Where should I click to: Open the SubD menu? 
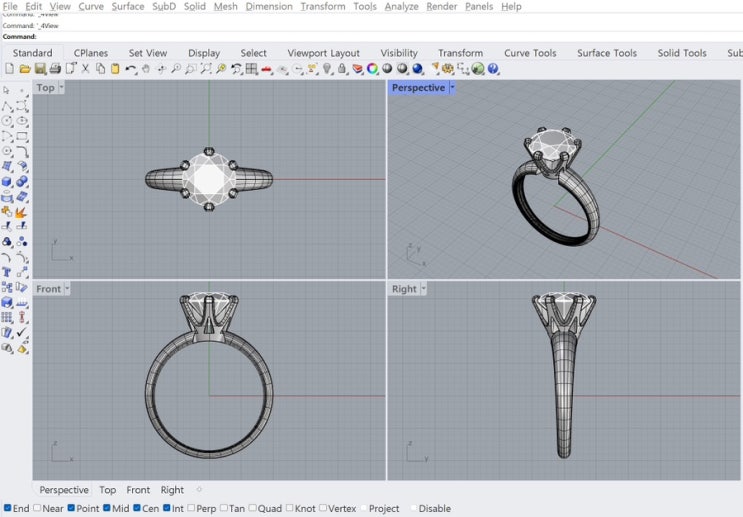164,7
